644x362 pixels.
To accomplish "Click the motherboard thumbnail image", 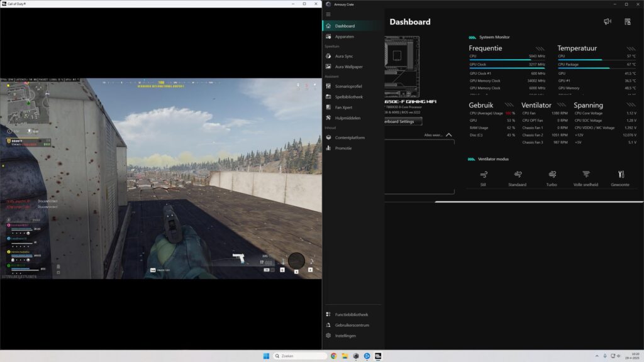I will tap(402, 67).
